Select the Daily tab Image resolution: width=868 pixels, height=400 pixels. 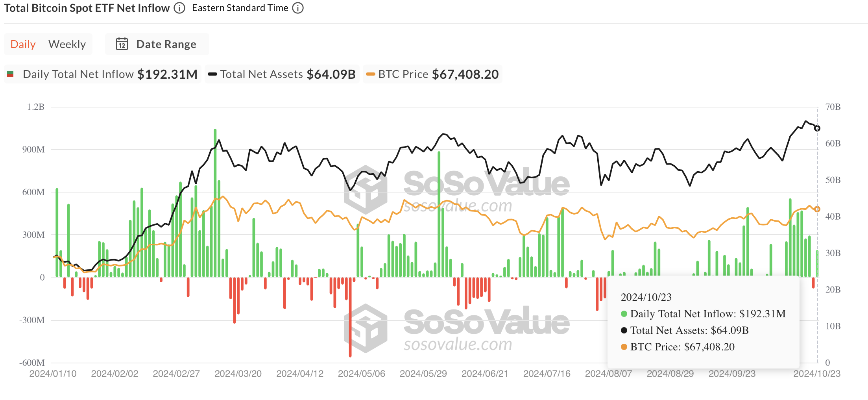pos(22,44)
